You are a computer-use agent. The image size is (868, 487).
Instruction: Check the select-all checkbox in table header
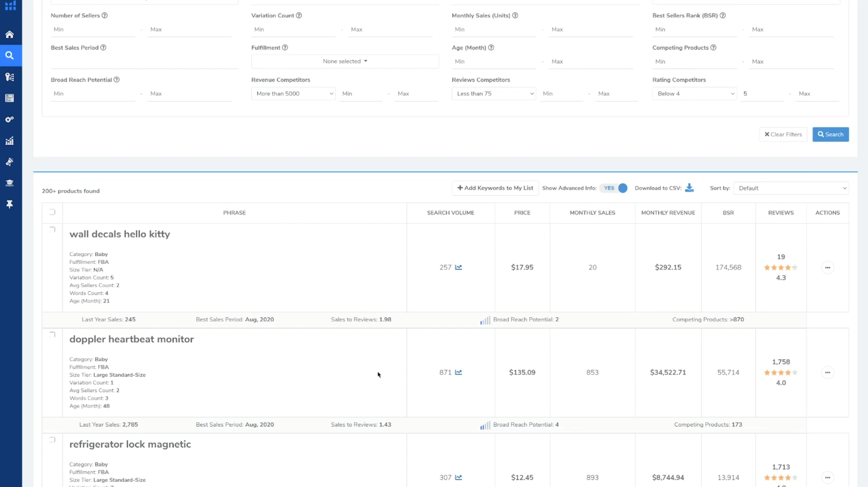click(x=52, y=212)
